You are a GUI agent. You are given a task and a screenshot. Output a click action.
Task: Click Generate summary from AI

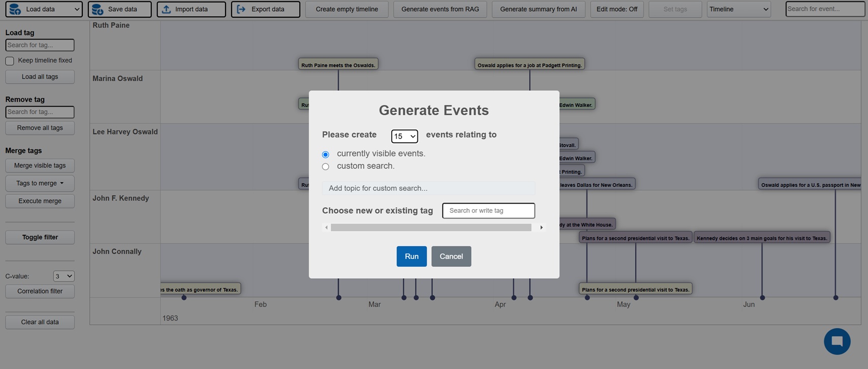click(x=538, y=9)
